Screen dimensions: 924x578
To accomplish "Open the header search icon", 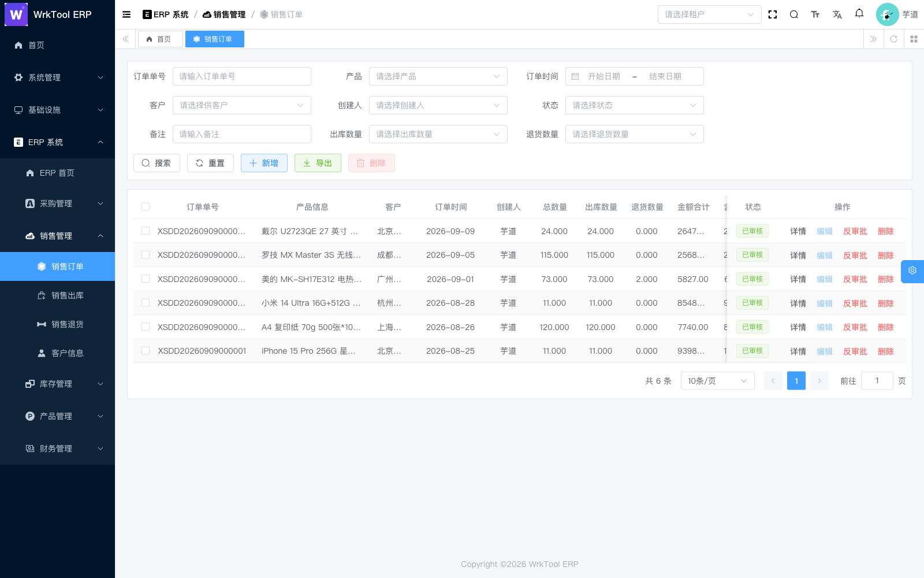I will click(x=794, y=14).
